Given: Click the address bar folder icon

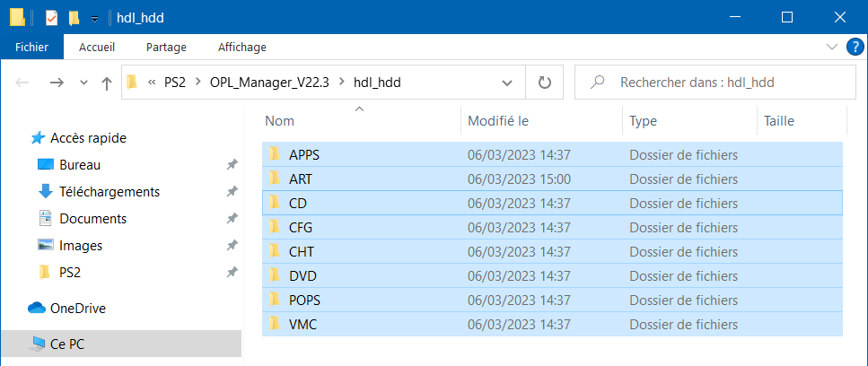Looking at the screenshot, I should [x=131, y=83].
